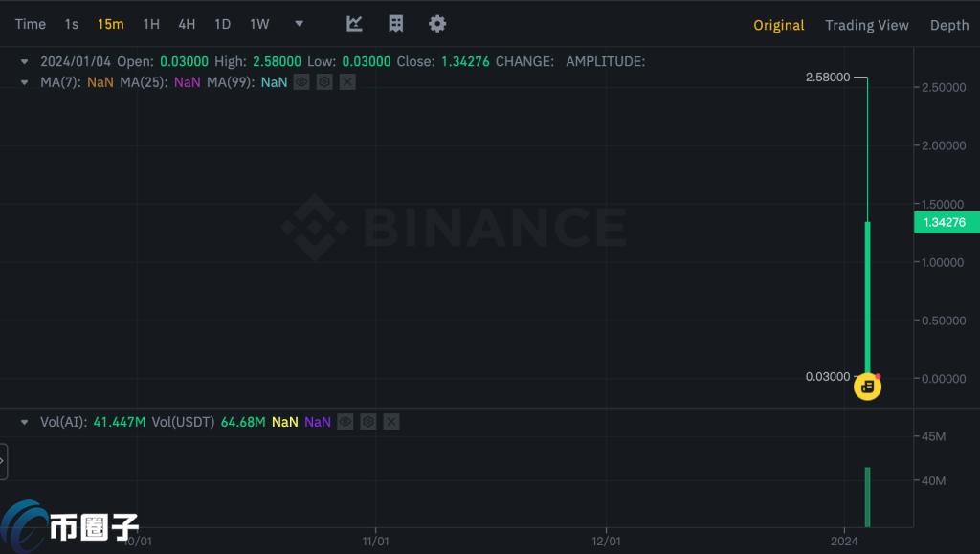This screenshot has width=980, height=554.
Task: Select the 15m time interval
Action: (110, 24)
